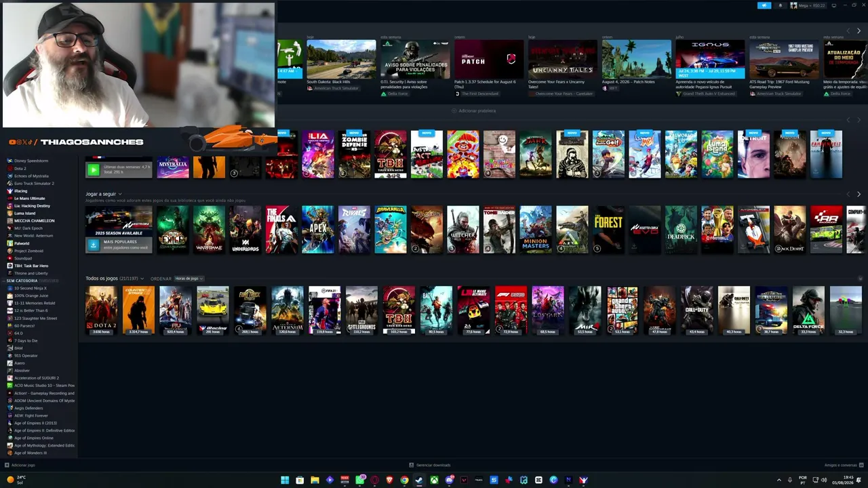Image resolution: width=868 pixels, height=488 pixels.
Task: Open Microsoft Store from the taskbar
Action: 300,480
